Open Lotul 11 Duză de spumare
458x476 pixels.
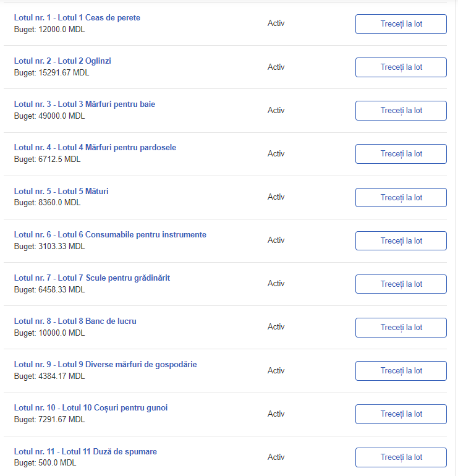pos(85,451)
